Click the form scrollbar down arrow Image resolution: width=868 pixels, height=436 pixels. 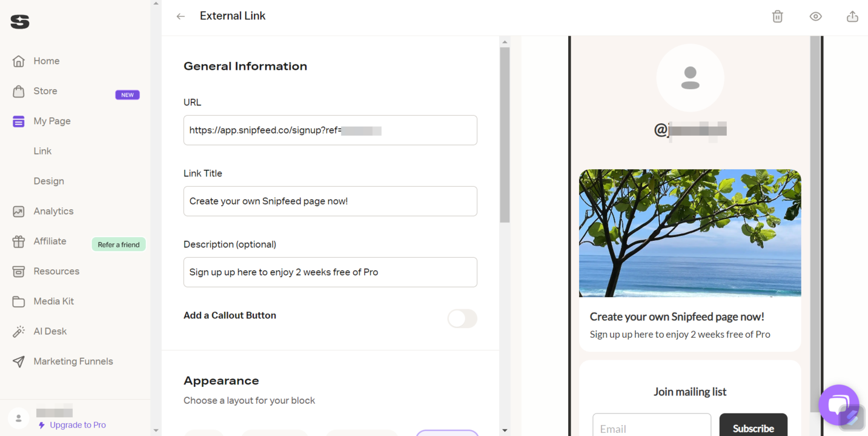click(505, 431)
